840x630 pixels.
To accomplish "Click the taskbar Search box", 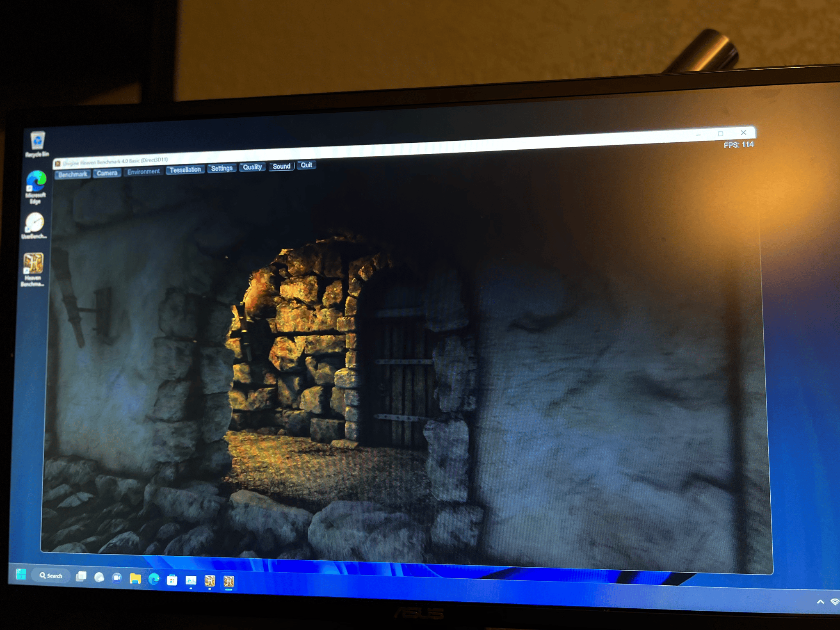I will click(x=51, y=575).
